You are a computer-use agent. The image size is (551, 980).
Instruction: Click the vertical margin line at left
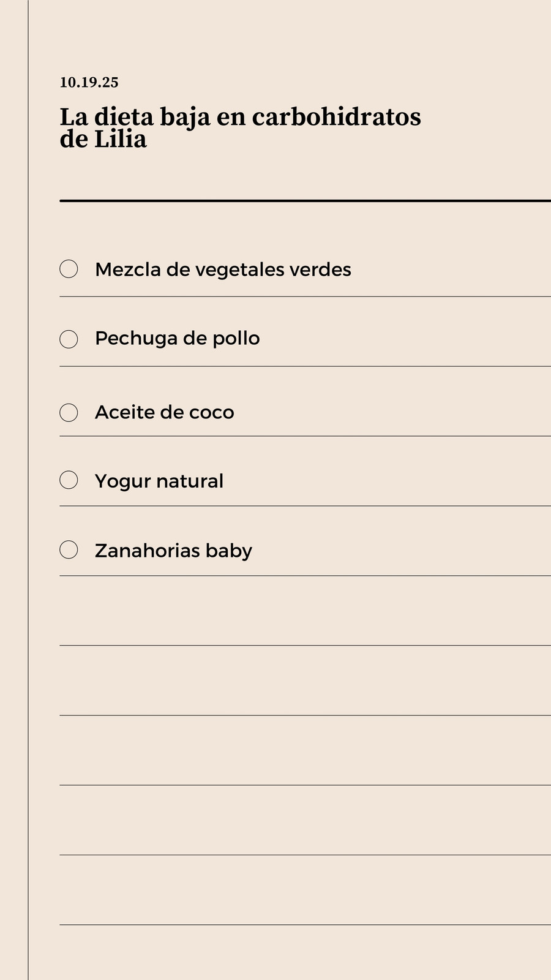point(28,490)
